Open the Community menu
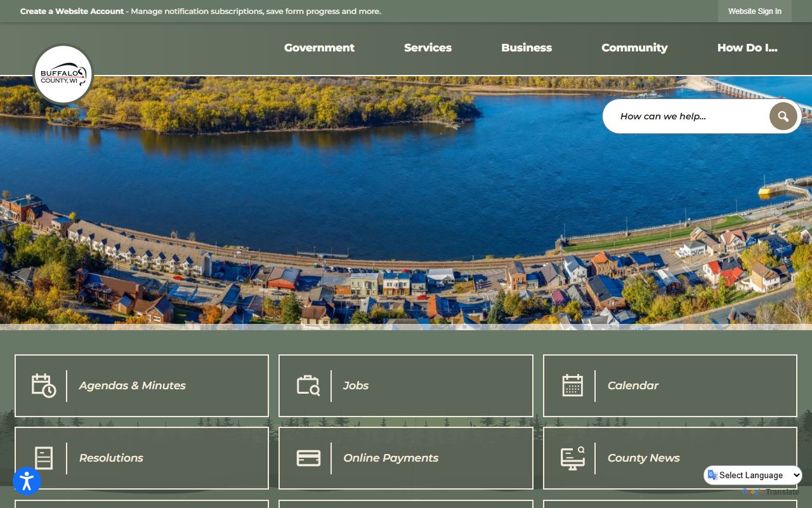This screenshot has height=508, width=812. tap(634, 48)
